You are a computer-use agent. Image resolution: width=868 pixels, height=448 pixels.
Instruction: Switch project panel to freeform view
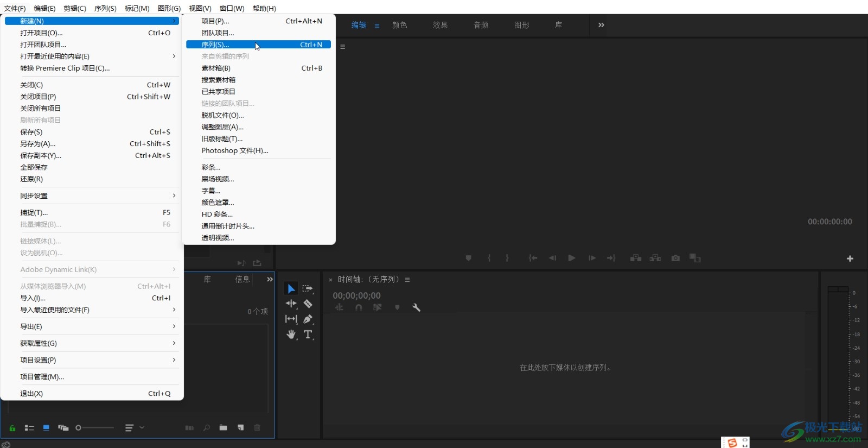click(x=63, y=428)
